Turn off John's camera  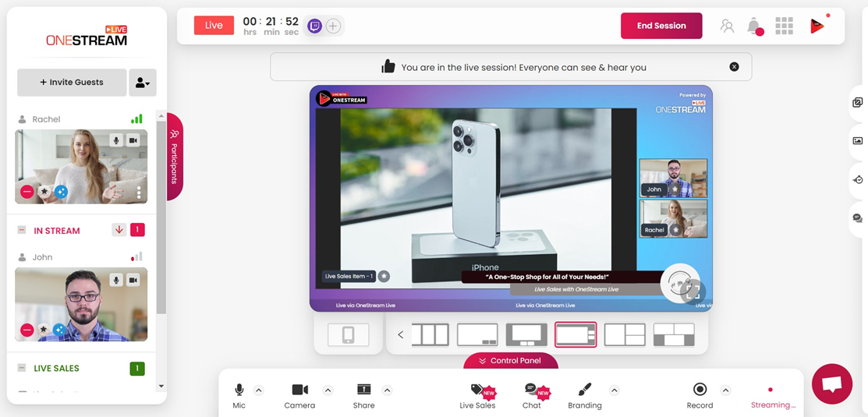point(133,280)
